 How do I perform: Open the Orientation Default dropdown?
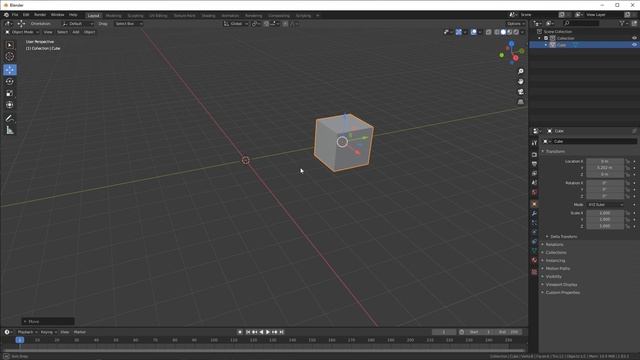[78, 24]
